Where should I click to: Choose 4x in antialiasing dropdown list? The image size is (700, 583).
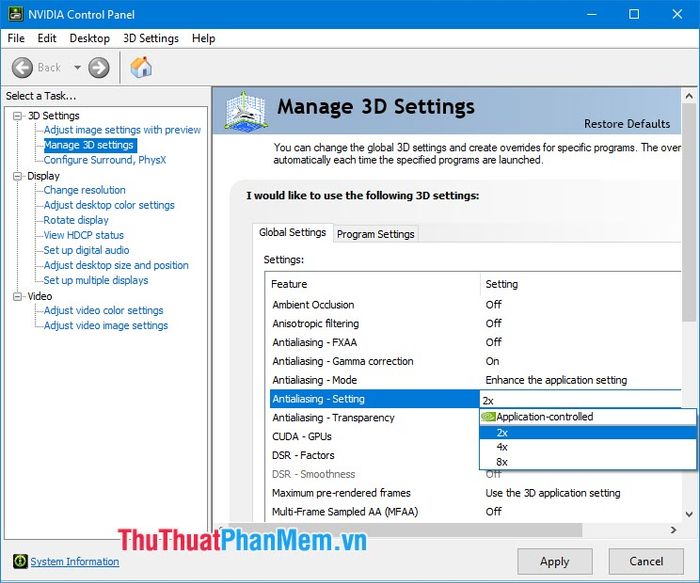click(x=588, y=447)
